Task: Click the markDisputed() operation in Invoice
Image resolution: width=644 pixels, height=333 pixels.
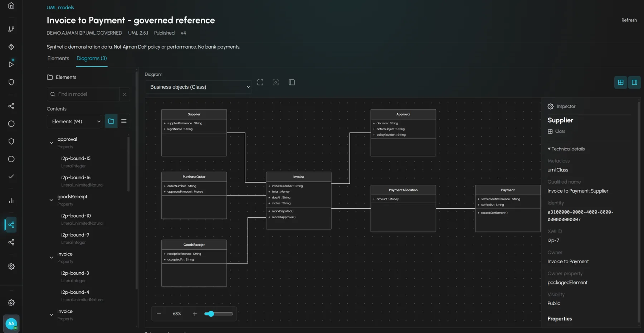Action: click(282, 212)
